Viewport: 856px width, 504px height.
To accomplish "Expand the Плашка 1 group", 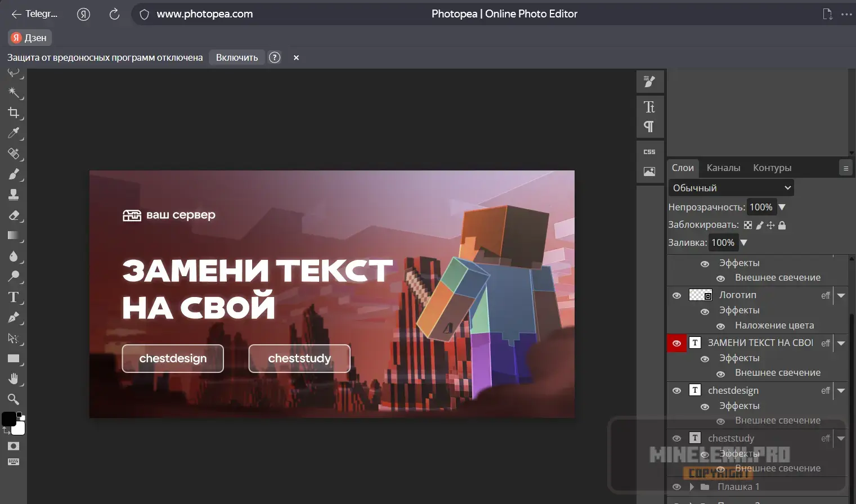I will [x=691, y=486].
